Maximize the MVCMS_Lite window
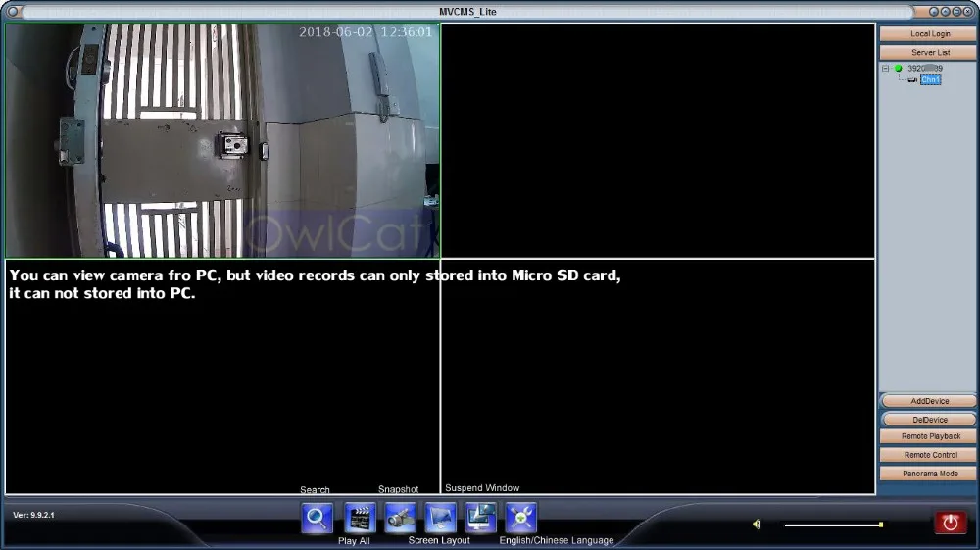This screenshot has width=980, height=550. 956,11
